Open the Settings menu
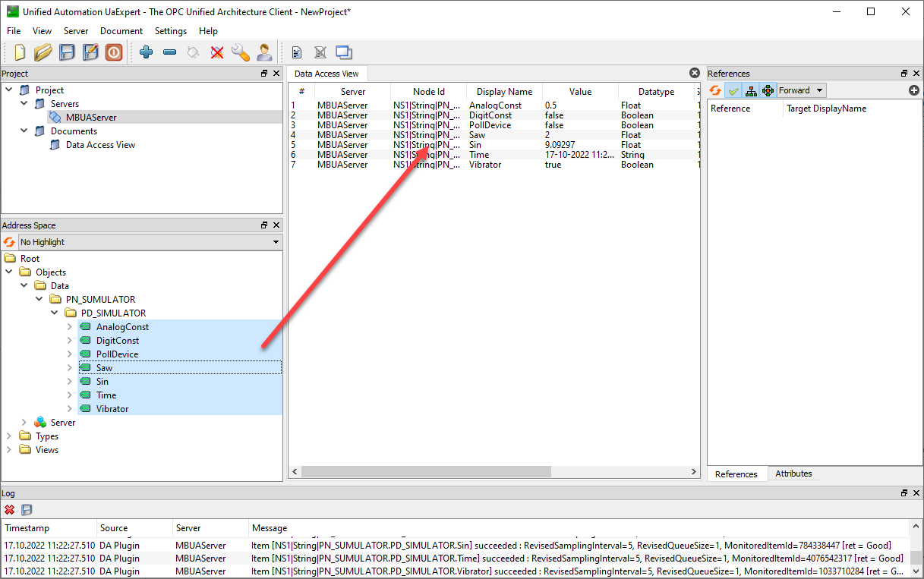This screenshot has width=924, height=579. pyautogui.click(x=171, y=31)
